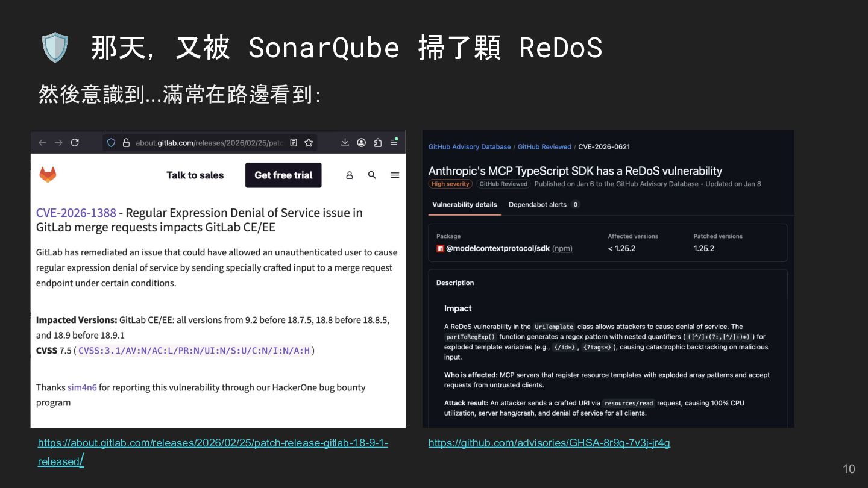Open the extensions puzzle icon
This screenshot has height=488, width=868.
[378, 143]
